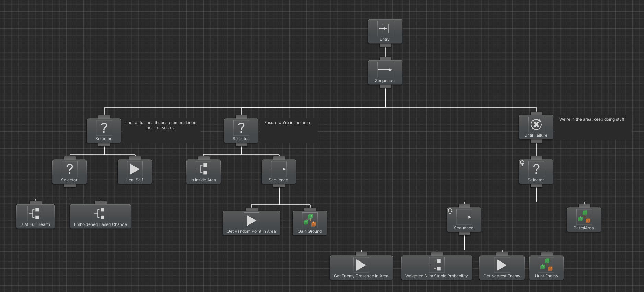The height and width of the screenshot is (292, 644).
Task: Click the Weighted Sum Stable Probability node
Action: (x=436, y=268)
